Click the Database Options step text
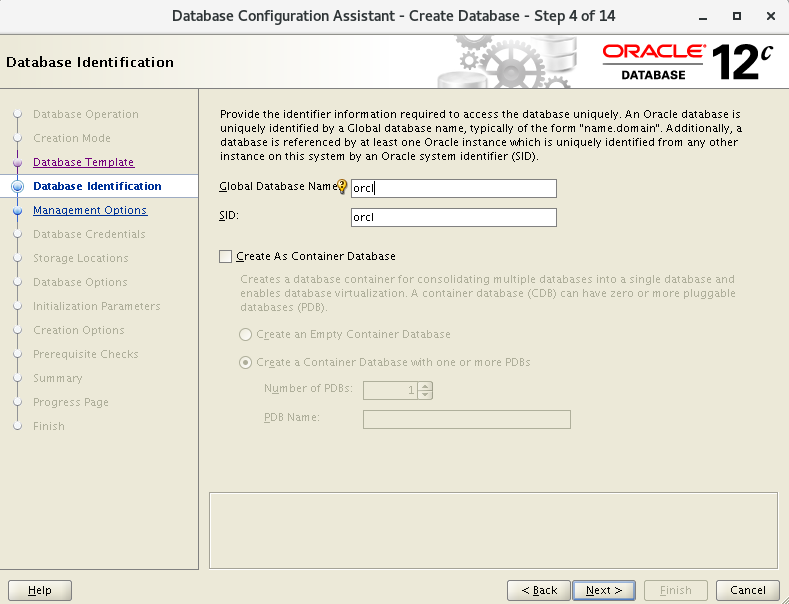The image size is (789, 604). click(80, 282)
